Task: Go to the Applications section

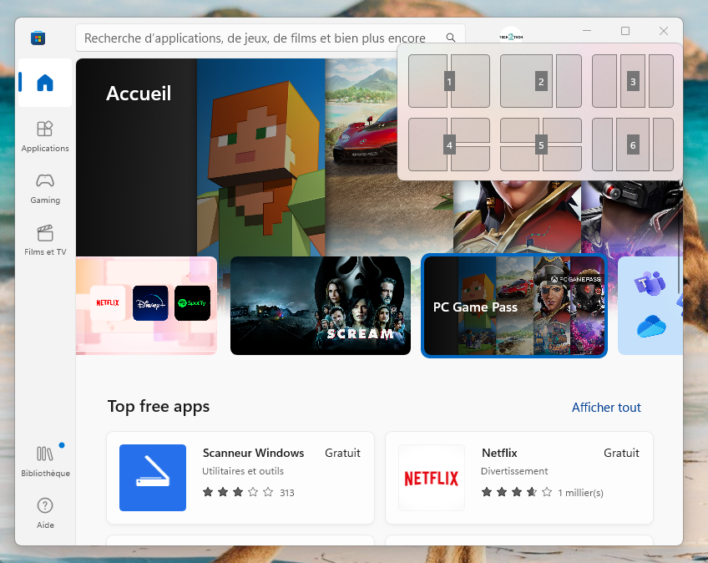Action: pyautogui.click(x=44, y=136)
